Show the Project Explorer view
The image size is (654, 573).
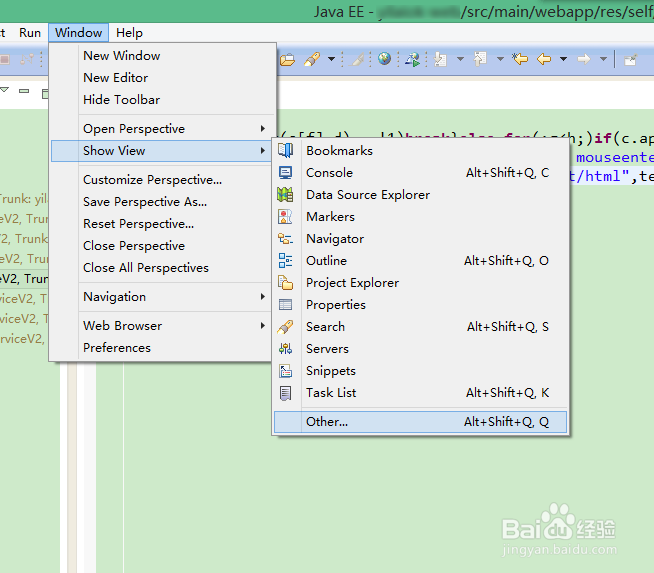point(420,283)
